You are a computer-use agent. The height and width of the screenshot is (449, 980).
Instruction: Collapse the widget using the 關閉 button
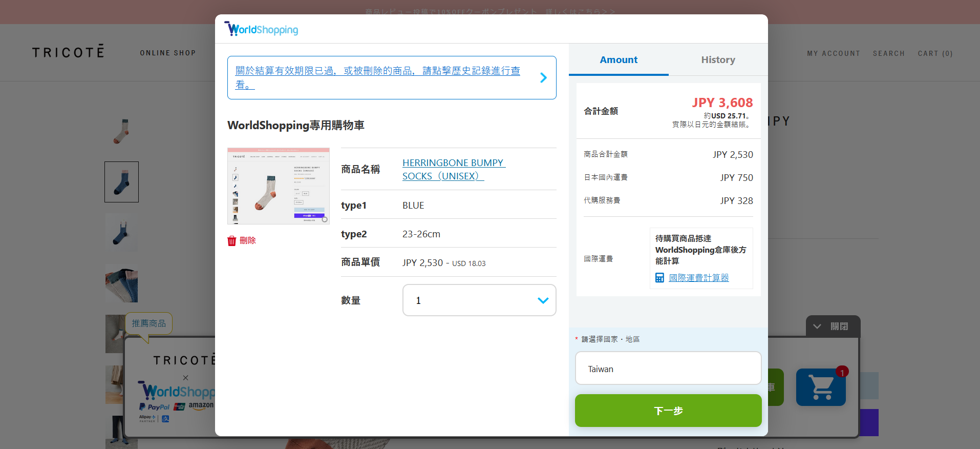tap(833, 326)
